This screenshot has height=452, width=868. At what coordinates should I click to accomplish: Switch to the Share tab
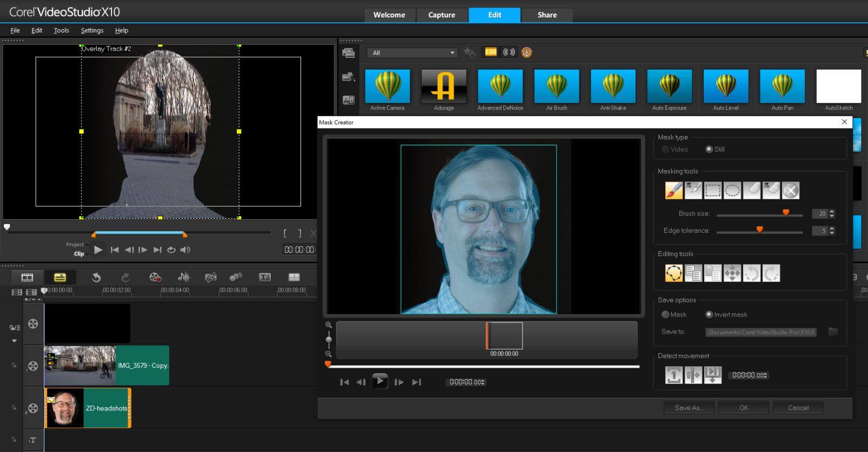pyautogui.click(x=547, y=15)
